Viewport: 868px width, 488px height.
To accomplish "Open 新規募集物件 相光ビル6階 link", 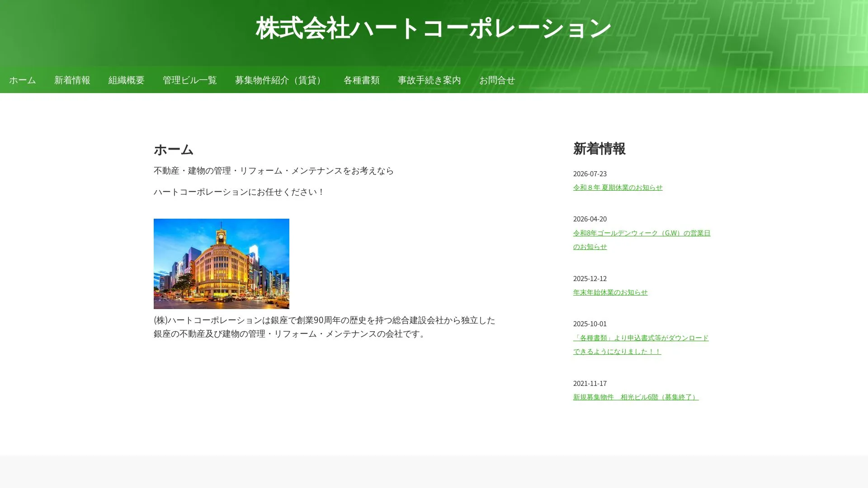I will click(636, 397).
